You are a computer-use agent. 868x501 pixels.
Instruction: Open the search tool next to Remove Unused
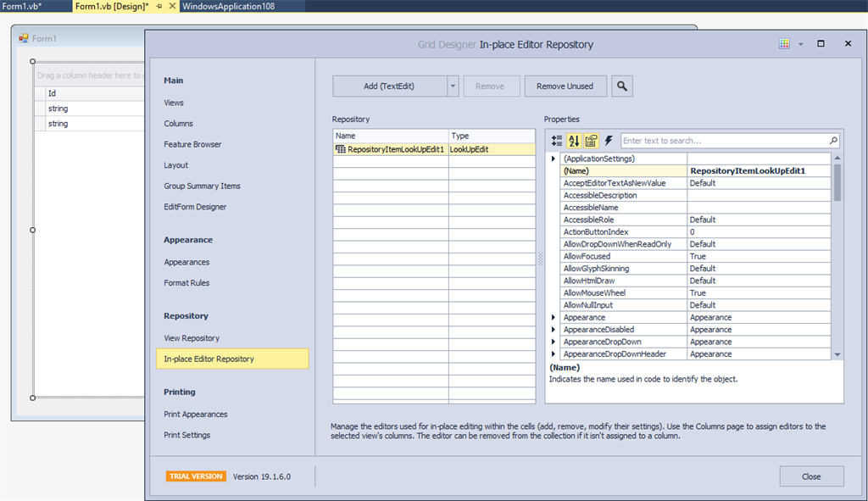(x=621, y=86)
